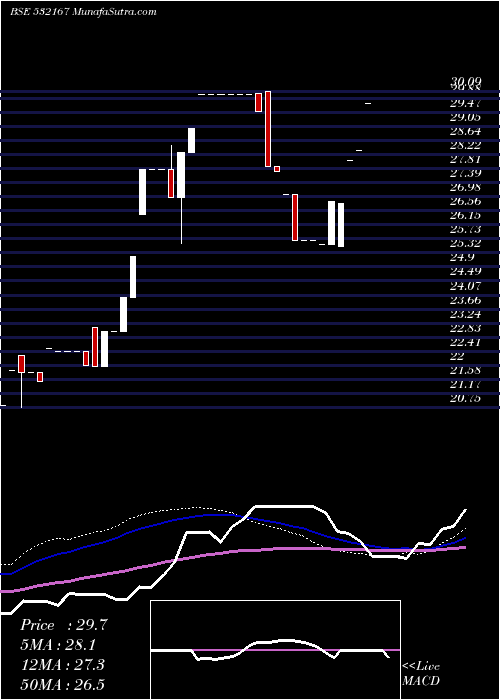Click the 26.56 price axis label

[466, 201]
